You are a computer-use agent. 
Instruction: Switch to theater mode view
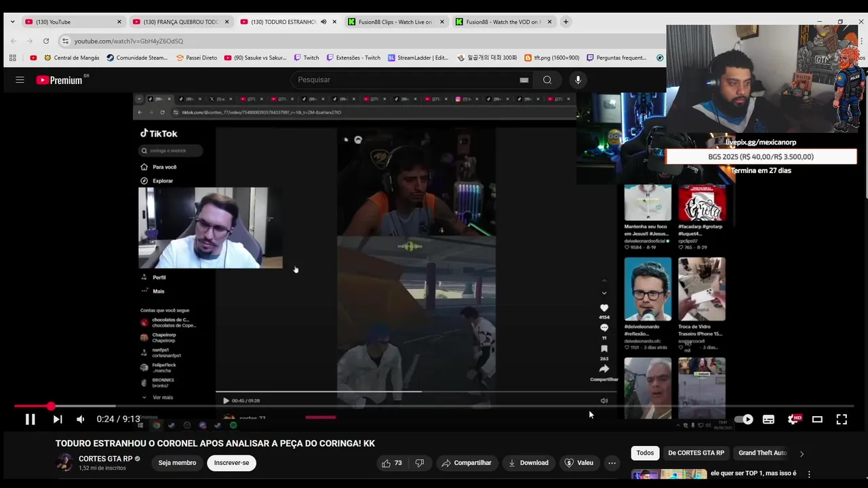(817, 420)
